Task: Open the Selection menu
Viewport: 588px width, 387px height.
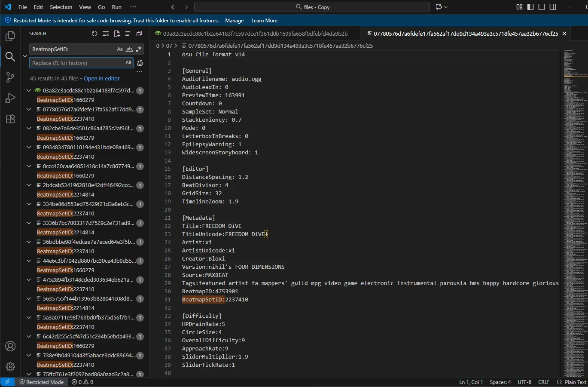Action: point(61,7)
